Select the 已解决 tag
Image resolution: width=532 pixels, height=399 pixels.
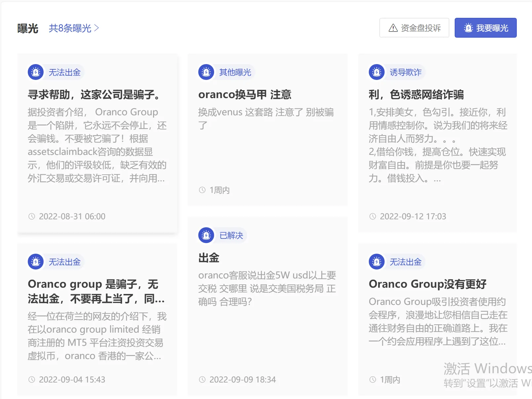point(231,236)
